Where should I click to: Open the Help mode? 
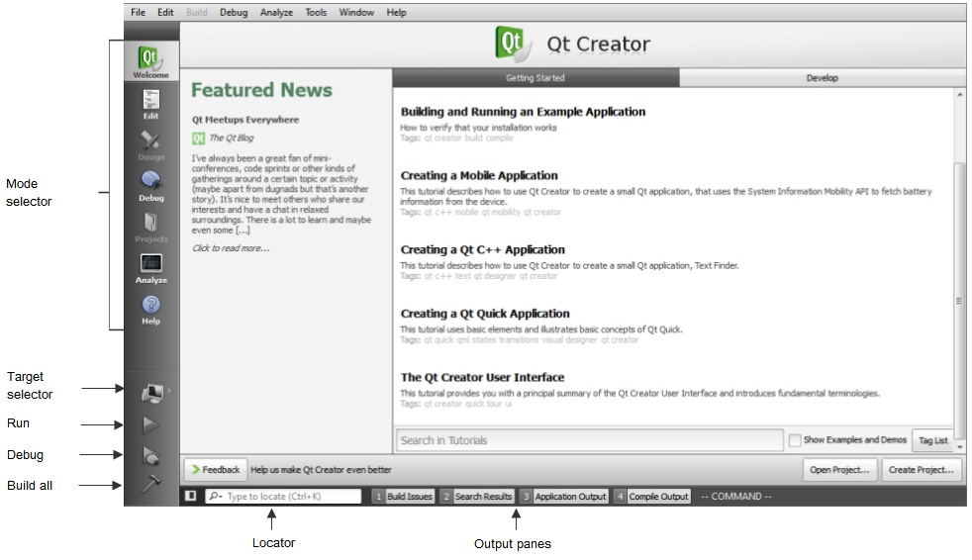[x=151, y=310]
